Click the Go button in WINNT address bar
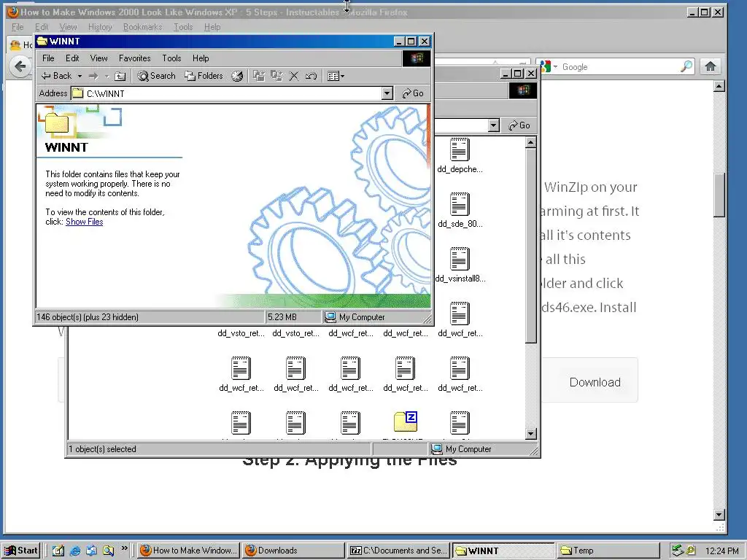 coord(413,93)
